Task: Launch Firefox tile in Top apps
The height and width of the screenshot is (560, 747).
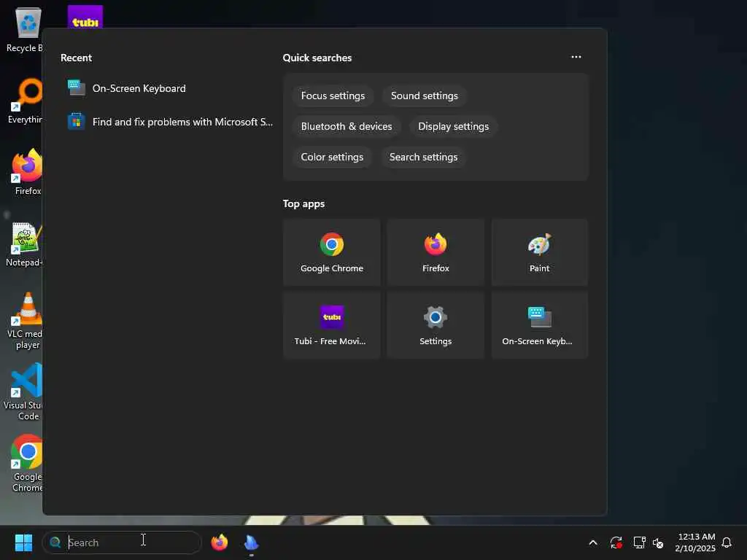Action: tap(436, 252)
